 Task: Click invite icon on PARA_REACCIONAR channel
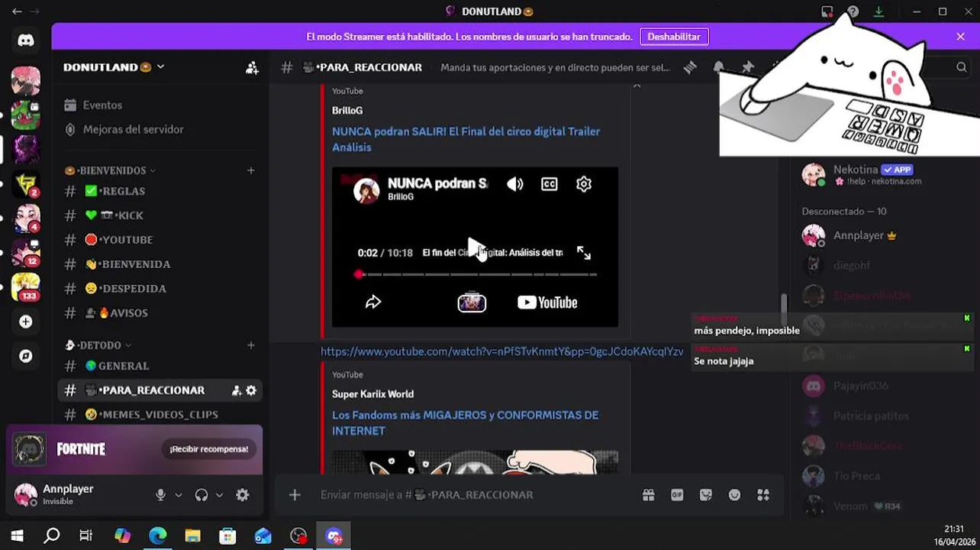[x=236, y=390]
